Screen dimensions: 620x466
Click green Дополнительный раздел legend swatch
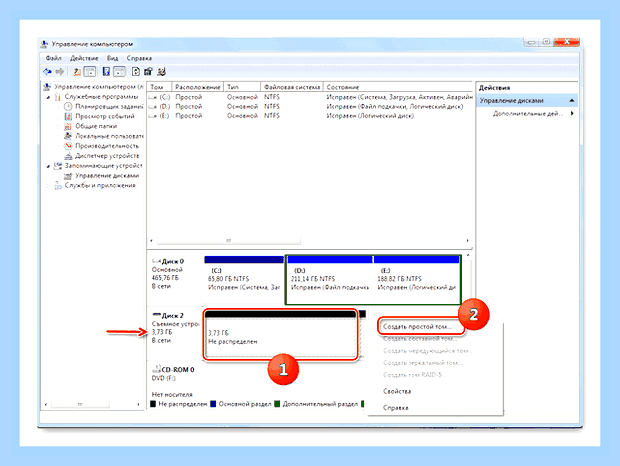pyautogui.click(x=277, y=404)
